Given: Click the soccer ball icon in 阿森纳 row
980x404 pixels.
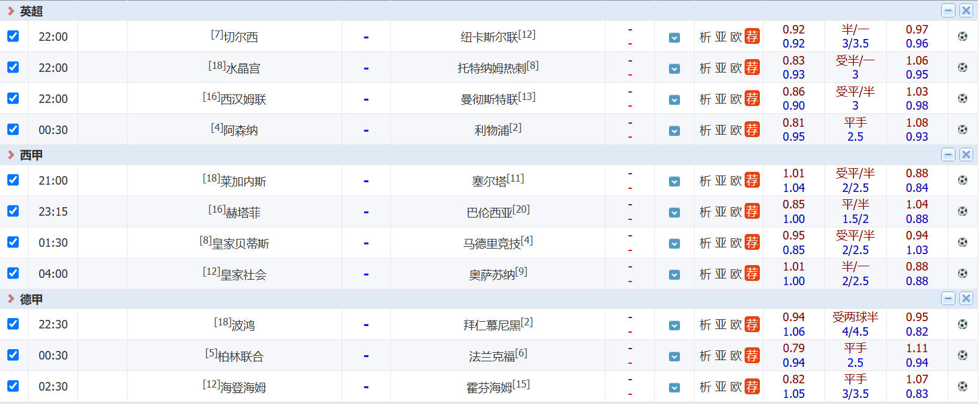Looking at the screenshot, I should [962, 130].
